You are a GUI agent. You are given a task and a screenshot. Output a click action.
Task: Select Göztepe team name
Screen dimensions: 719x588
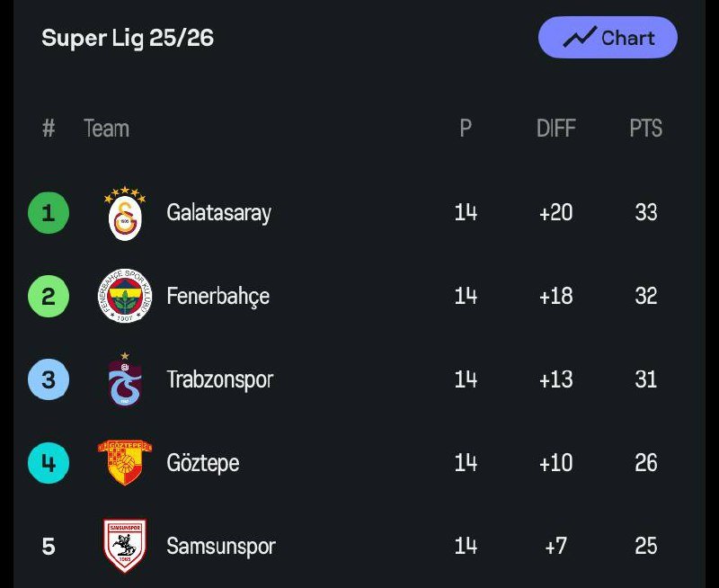click(203, 463)
